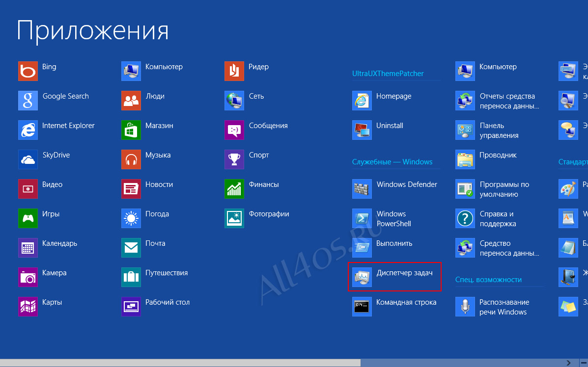
Task: Launch the Музыка app
Action: tap(131, 159)
